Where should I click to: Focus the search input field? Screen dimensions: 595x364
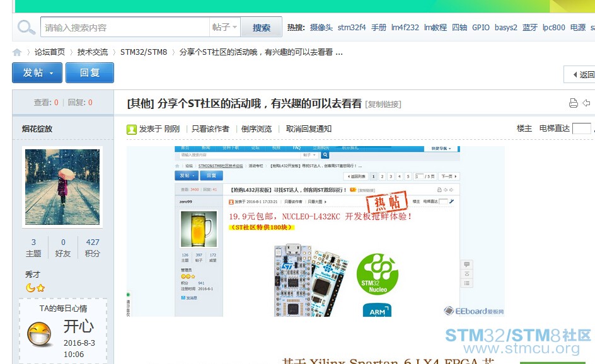pyautogui.click(x=125, y=27)
